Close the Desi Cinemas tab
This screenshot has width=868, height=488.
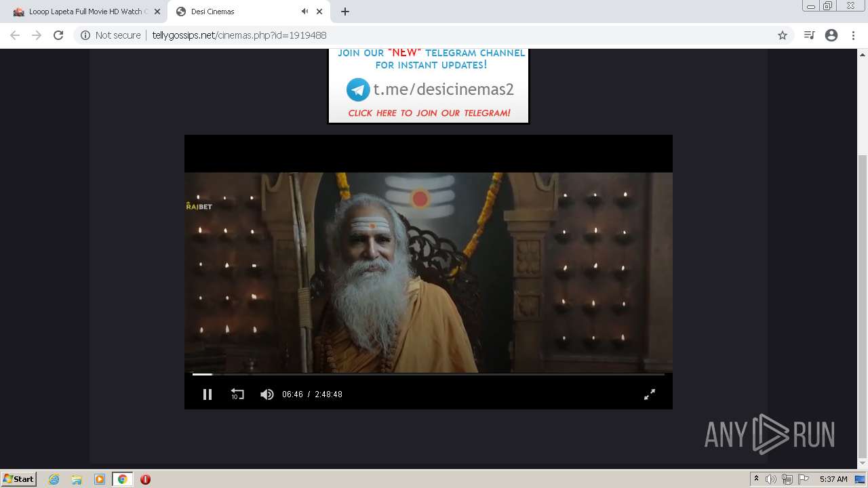(x=319, y=12)
